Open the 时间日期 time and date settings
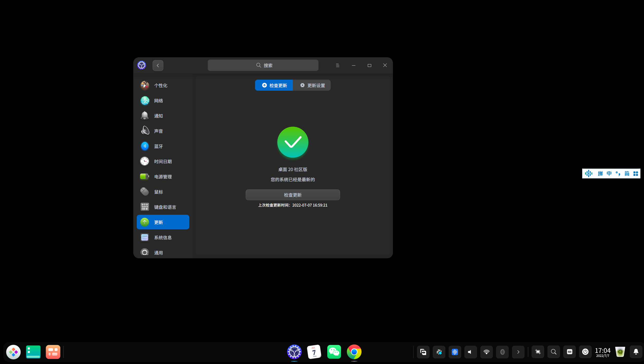The image size is (644, 364). 163,161
